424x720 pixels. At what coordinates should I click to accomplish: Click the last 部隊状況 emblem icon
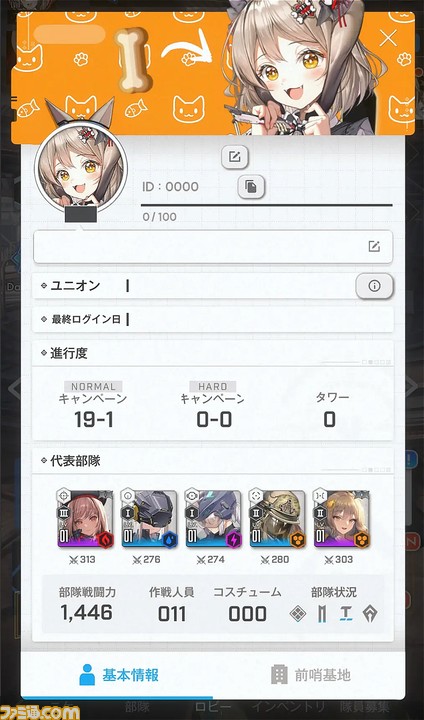tap(370, 614)
